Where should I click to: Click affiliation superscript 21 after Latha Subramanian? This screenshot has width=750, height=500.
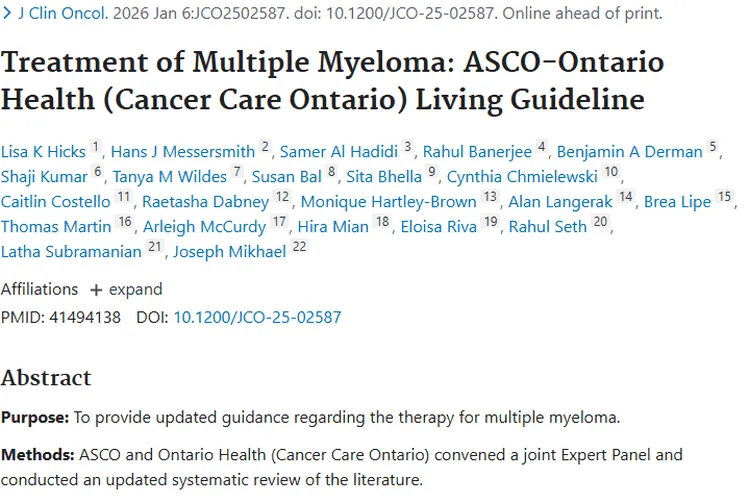pos(155,248)
